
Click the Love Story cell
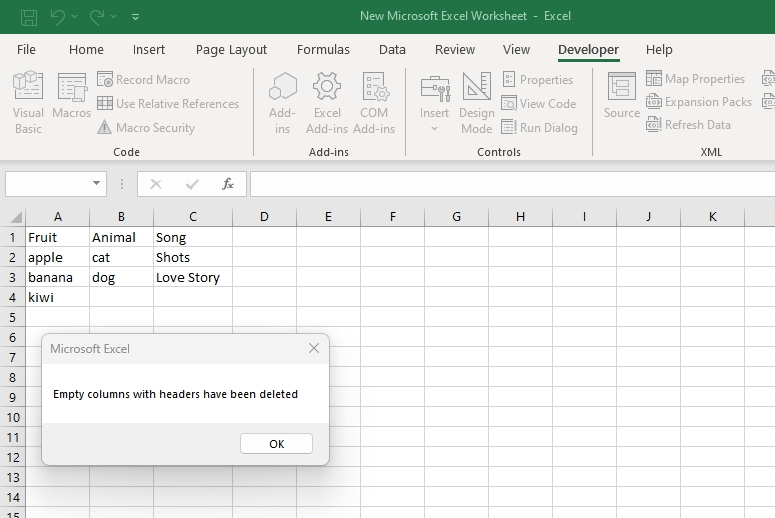(193, 277)
